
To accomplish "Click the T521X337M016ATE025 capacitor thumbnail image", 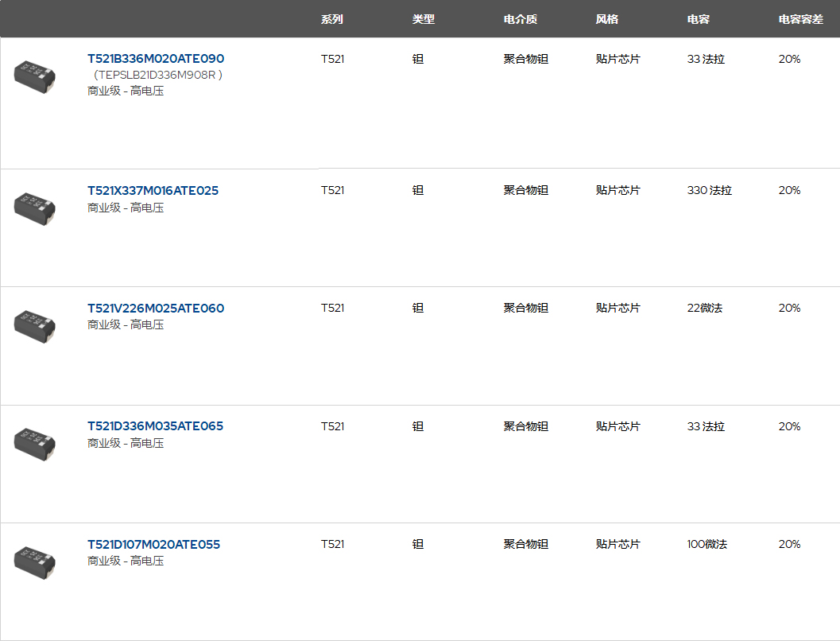I will 34,206.
